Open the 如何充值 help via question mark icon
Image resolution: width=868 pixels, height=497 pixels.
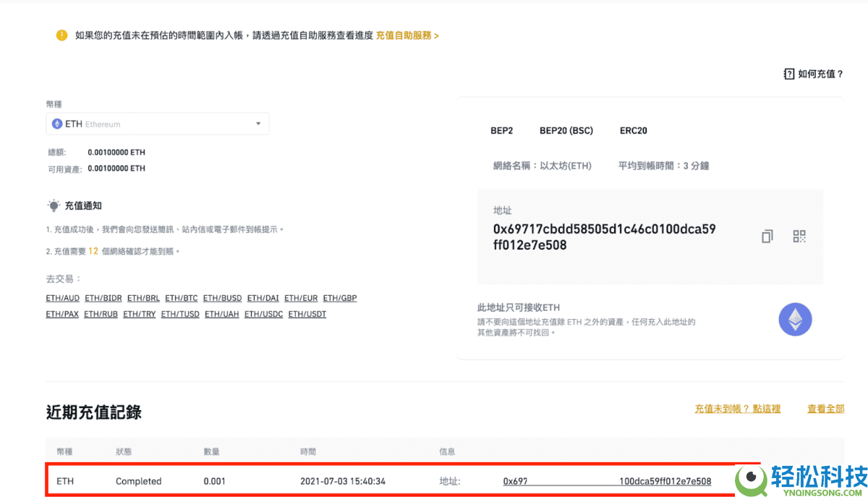click(788, 73)
